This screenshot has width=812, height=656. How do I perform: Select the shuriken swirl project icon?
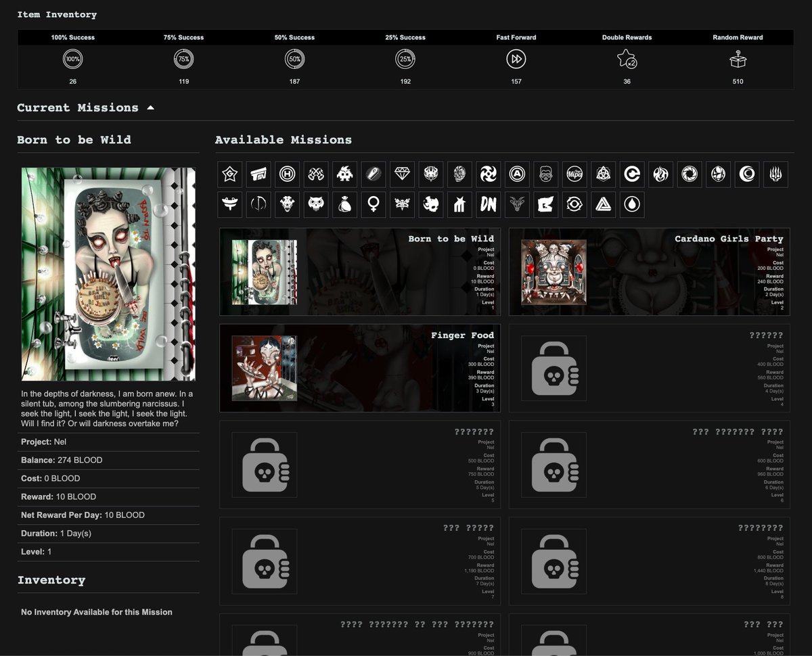click(489, 174)
